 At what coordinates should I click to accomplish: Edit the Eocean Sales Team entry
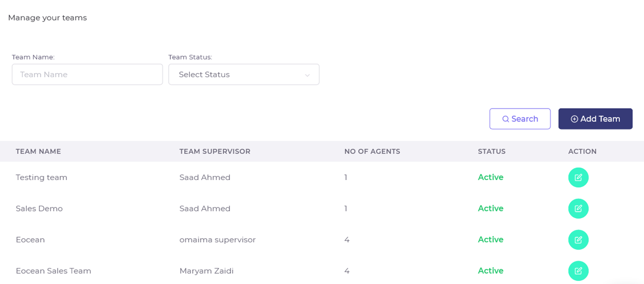pos(578,271)
